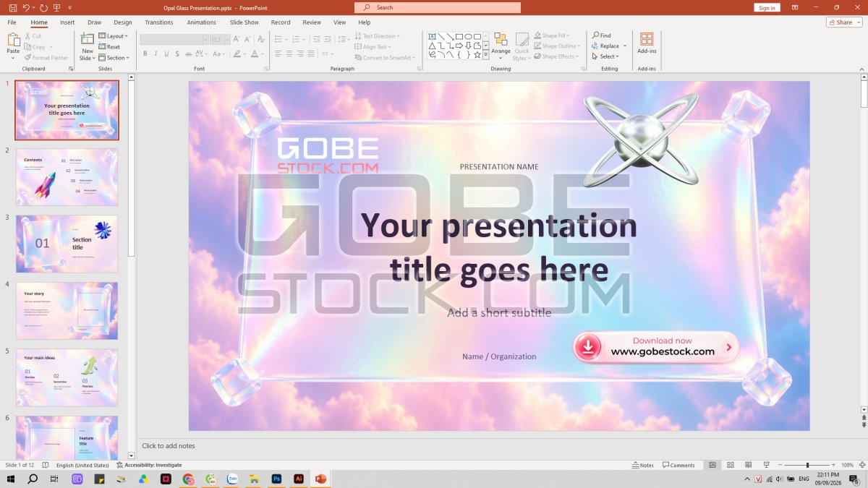Click English (United States) language indicator

pos(82,465)
